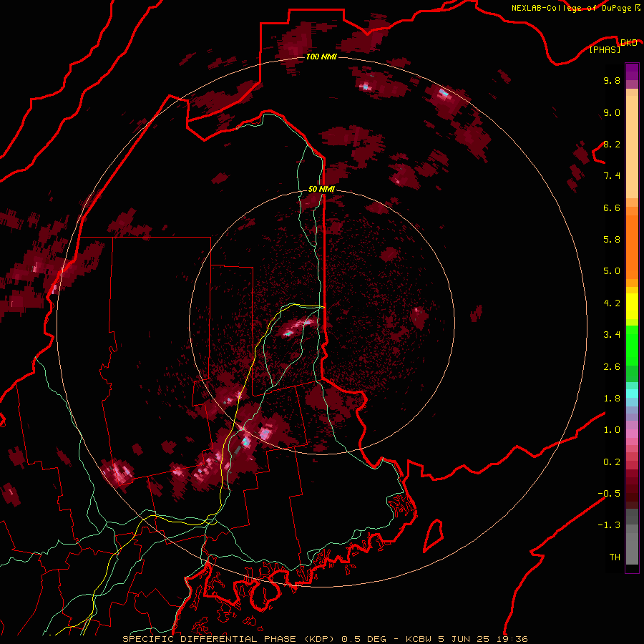Click the 3.4 colorbar value
Viewport: 644px width, 644px height.
[x=612, y=334]
